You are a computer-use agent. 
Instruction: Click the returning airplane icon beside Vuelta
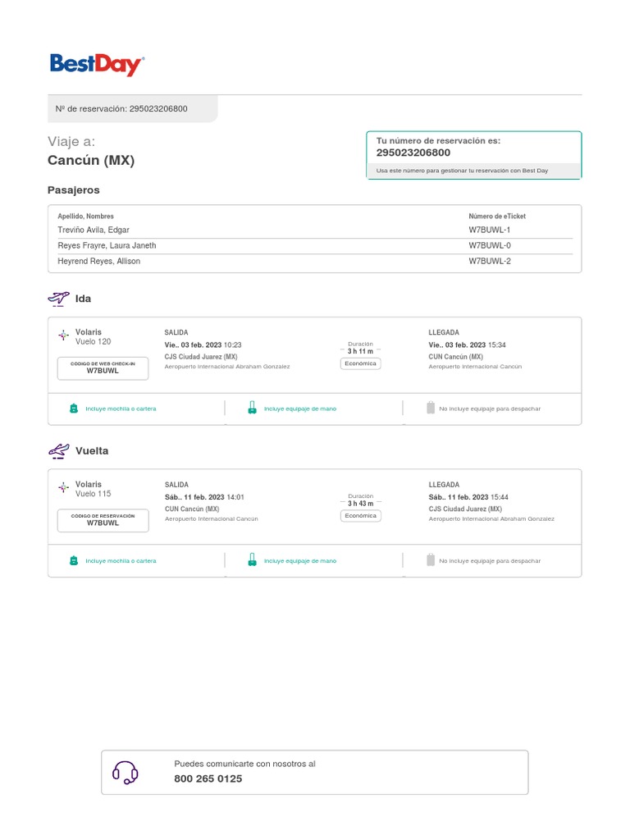(x=59, y=450)
